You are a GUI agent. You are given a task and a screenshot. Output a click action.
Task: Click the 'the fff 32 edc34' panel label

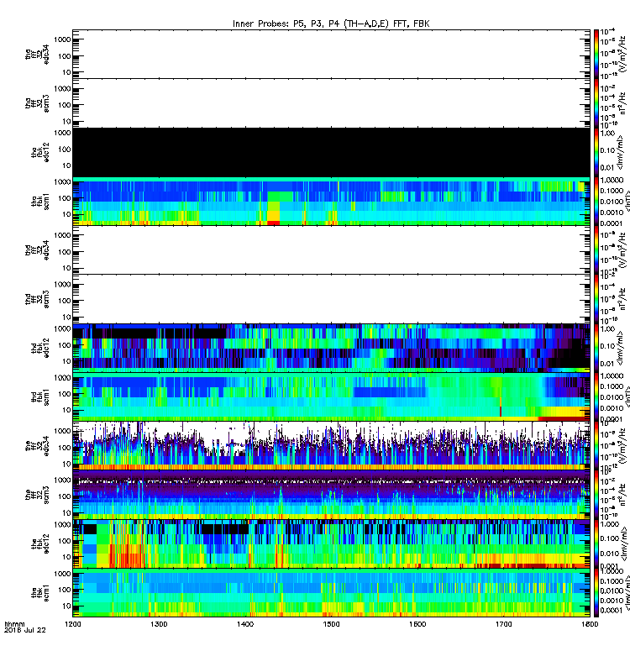37,446
